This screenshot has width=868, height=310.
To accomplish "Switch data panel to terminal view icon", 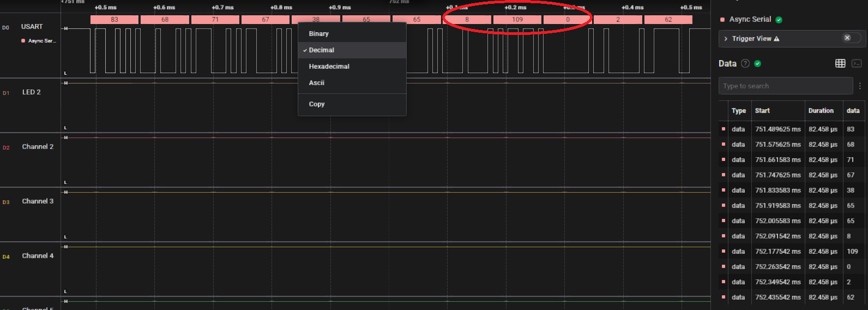I will pos(857,64).
